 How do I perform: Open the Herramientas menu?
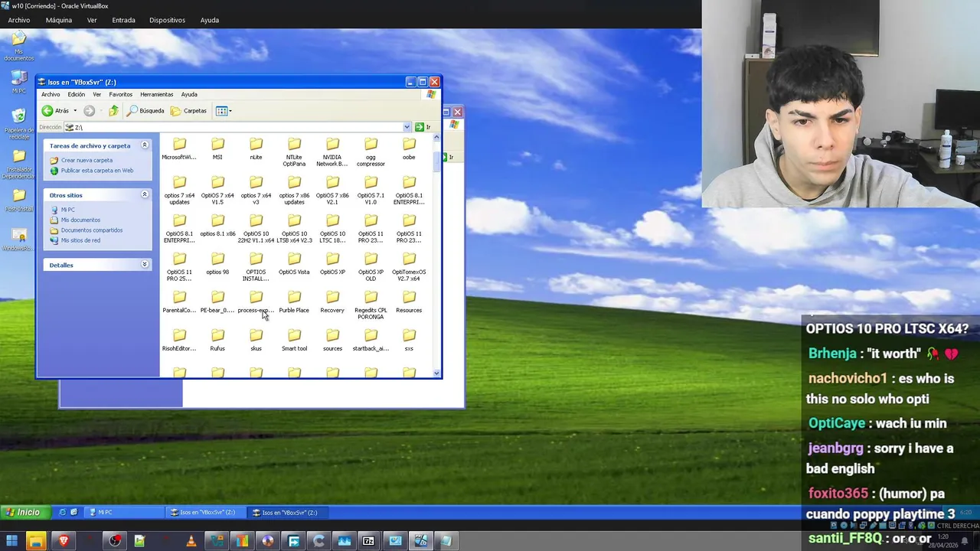point(156,94)
